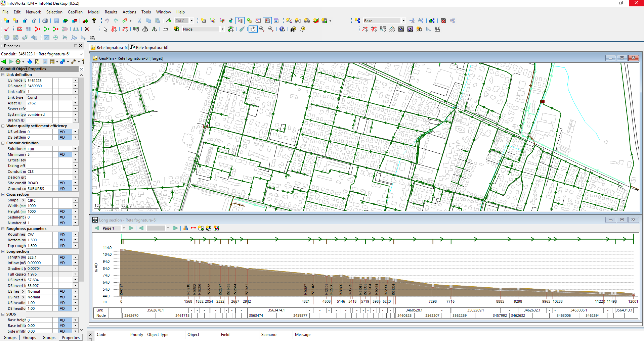Close the Conduit Object Properties header
Viewport: 644px width, 341px height.
tap(81, 69)
